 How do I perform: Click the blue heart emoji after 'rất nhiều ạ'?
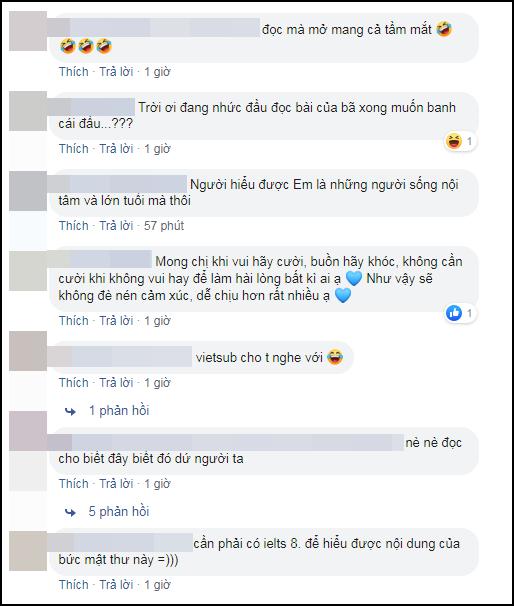tap(342, 296)
